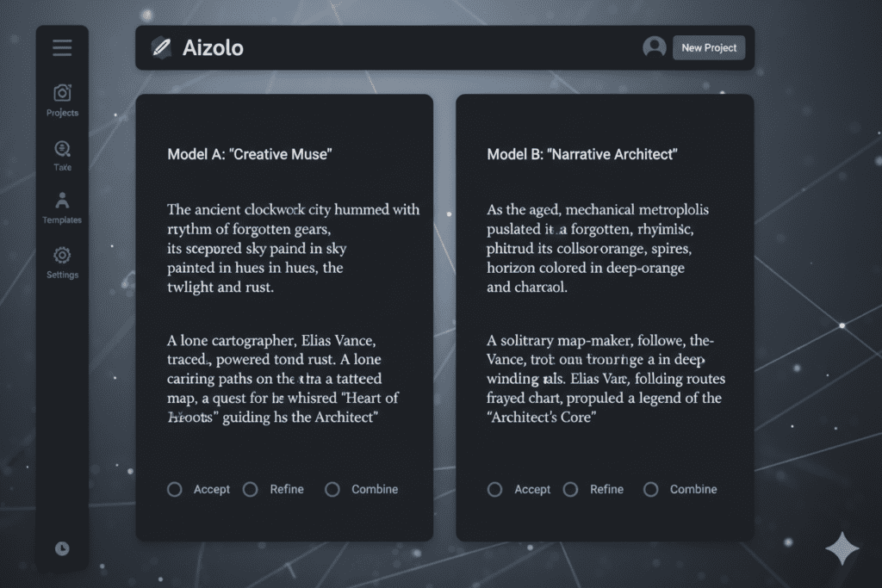Screen dimensions: 882x588
Task: Select Accept for Model A
Action: [175, 489]
